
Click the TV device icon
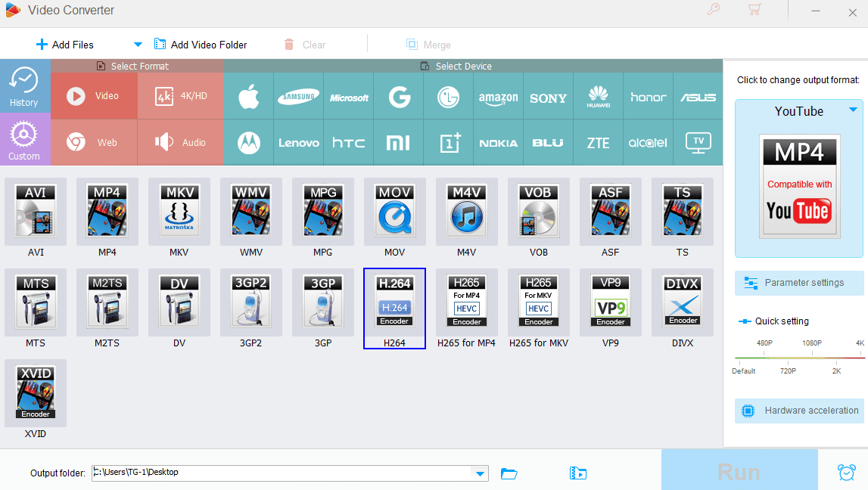coord(698,143)
